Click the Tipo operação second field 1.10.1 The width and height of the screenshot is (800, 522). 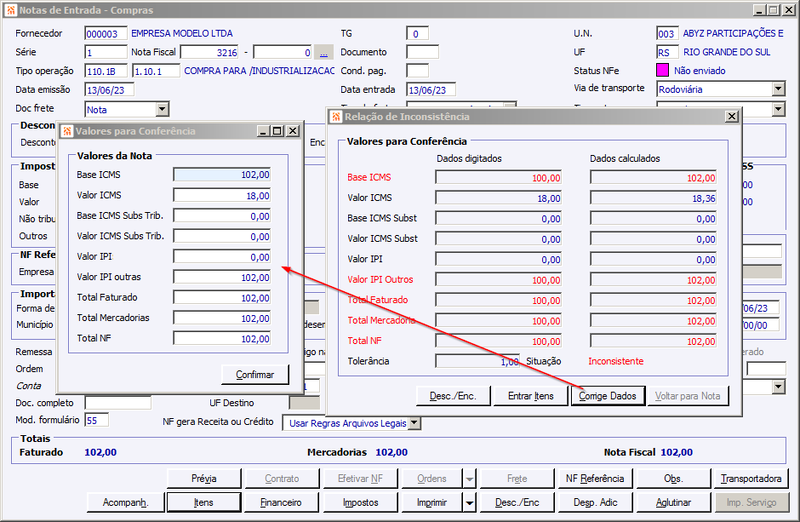click(x=156, y=71)
